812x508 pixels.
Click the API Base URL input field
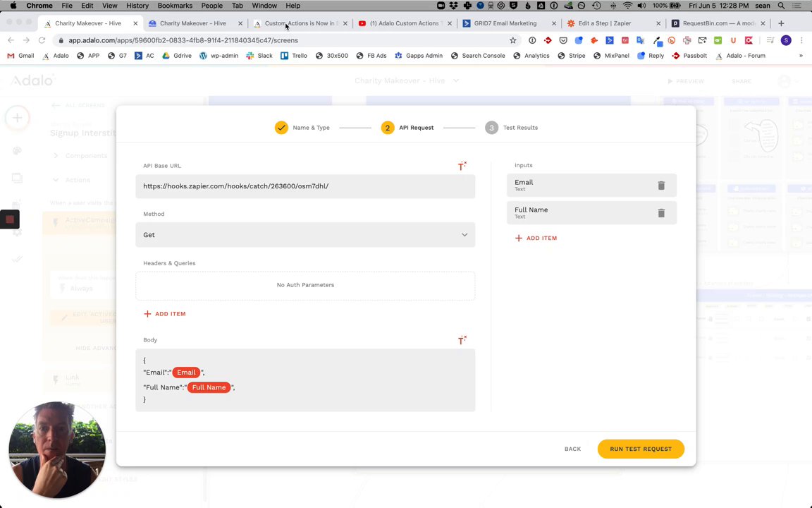(305, 186)
